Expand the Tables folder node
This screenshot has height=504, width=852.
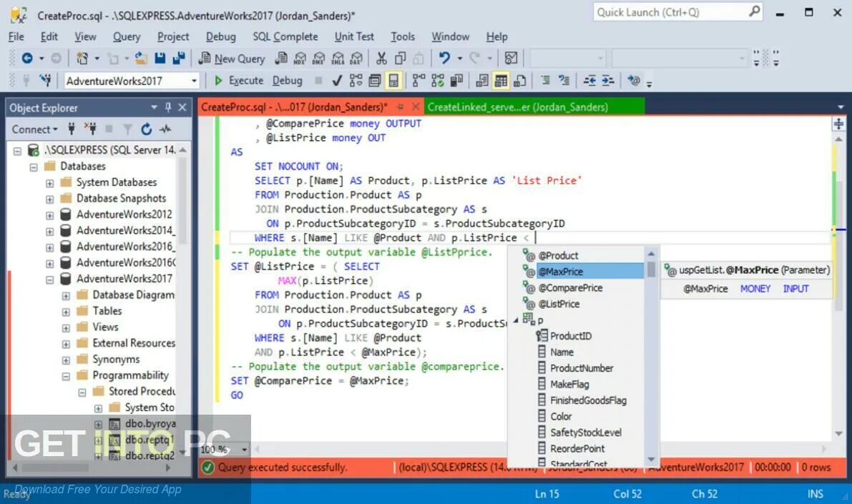66,312
